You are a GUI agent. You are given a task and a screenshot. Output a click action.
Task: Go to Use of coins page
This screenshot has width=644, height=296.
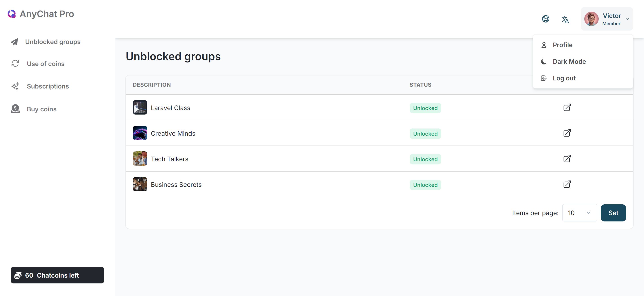click(x=46, y=64)
